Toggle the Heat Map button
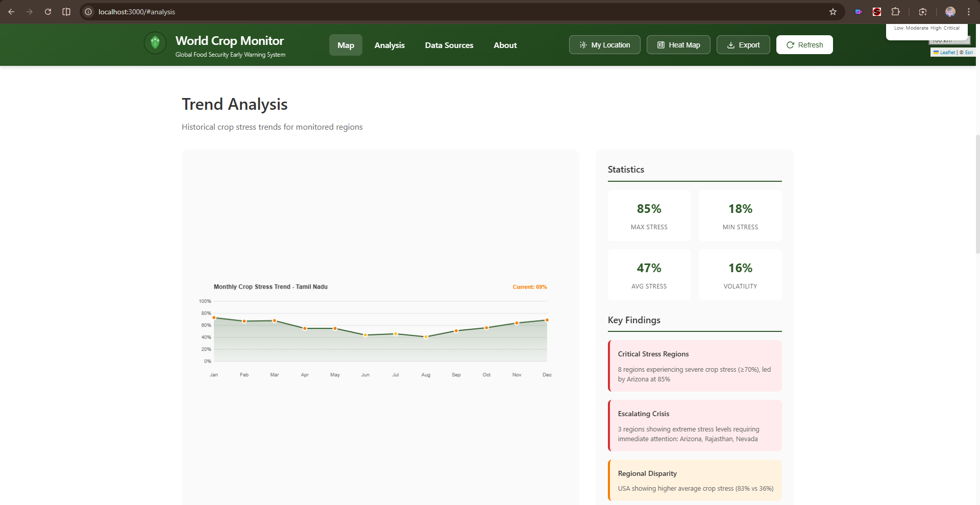The image size is (980, 505). (678, 45)
